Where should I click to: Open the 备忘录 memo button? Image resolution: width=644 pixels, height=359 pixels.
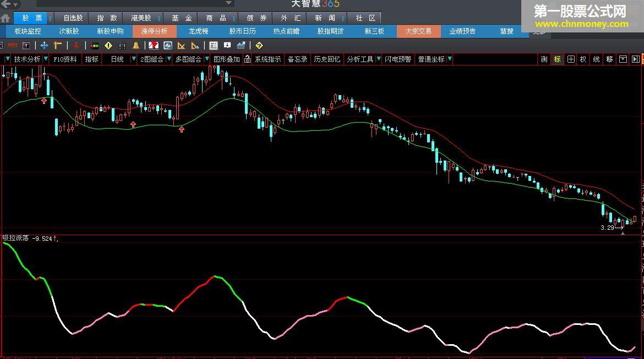click(x=297, y=59)
